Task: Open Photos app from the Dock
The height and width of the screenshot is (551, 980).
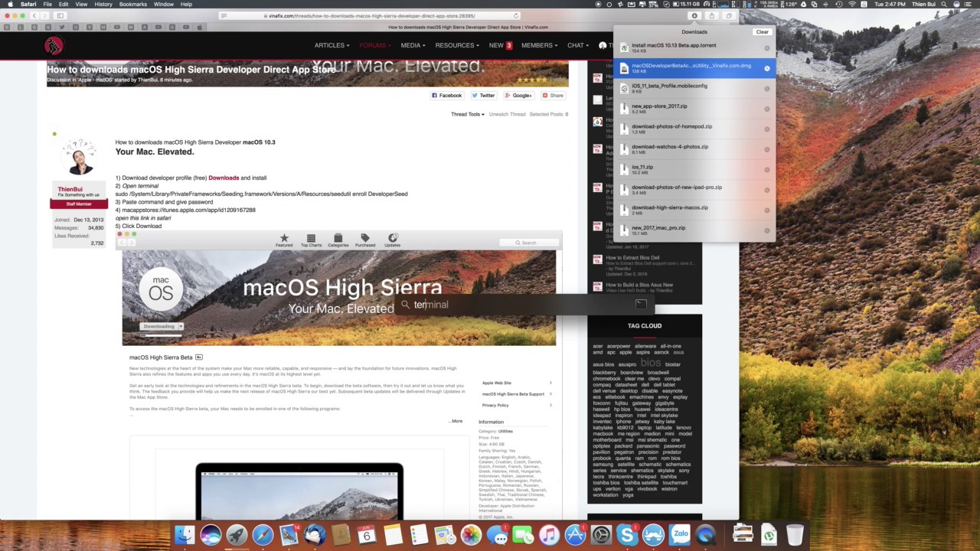Action: click(x=471, y=534)
